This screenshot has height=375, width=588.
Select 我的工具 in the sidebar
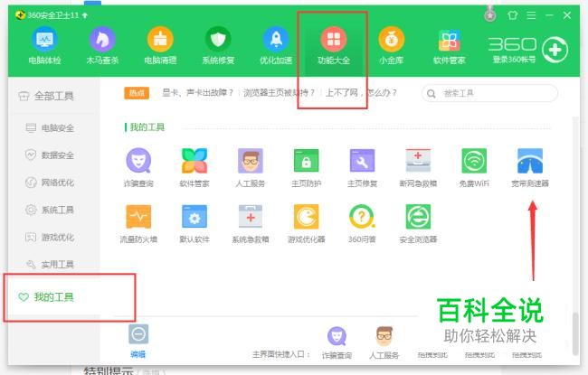[x=46, y=297]
